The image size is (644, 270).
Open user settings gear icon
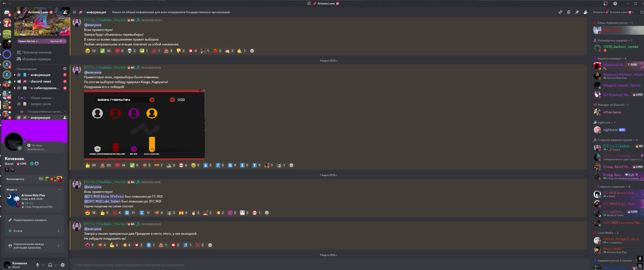tap(63, 265)
